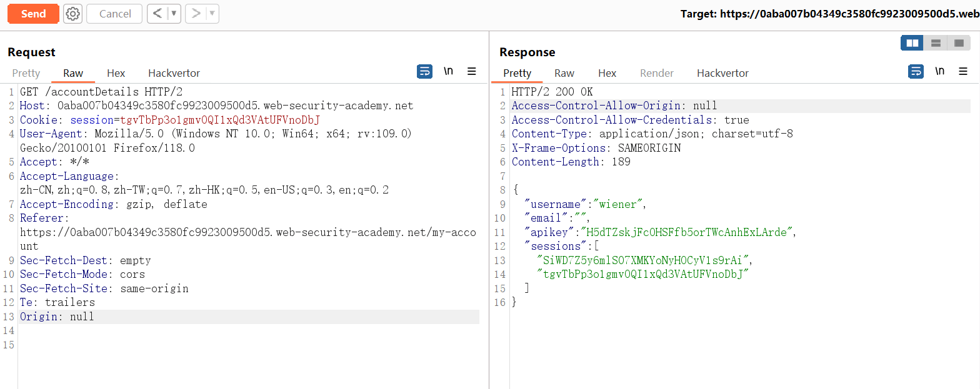The image size is (980, 389).
Task: Switch to side-by-side split layout
Action: (x=912, y=43)
